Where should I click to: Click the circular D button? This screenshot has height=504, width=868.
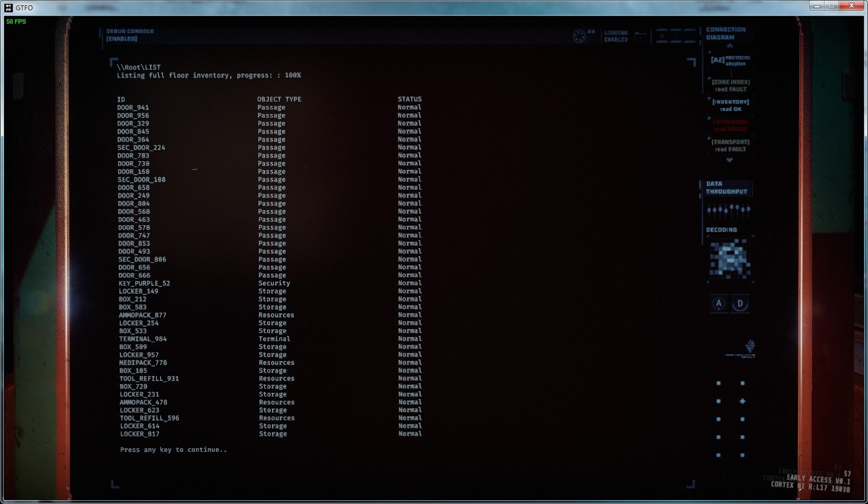point(740,304)
